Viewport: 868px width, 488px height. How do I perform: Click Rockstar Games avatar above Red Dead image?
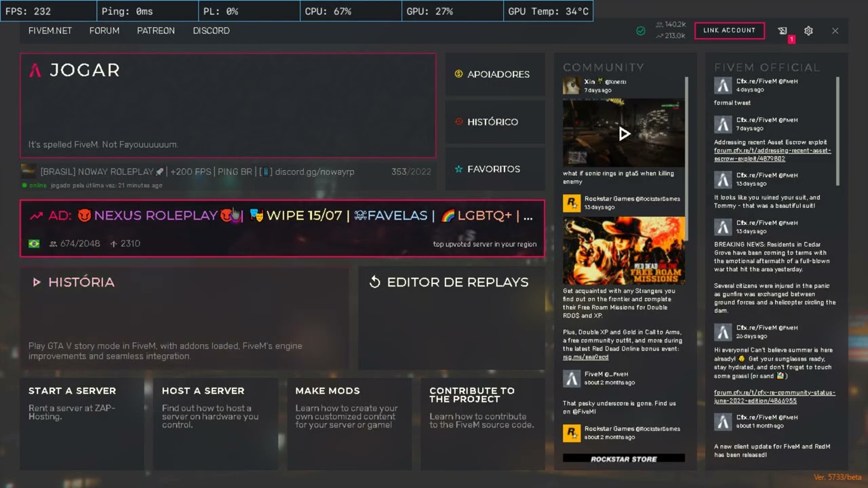click(572, 203)
